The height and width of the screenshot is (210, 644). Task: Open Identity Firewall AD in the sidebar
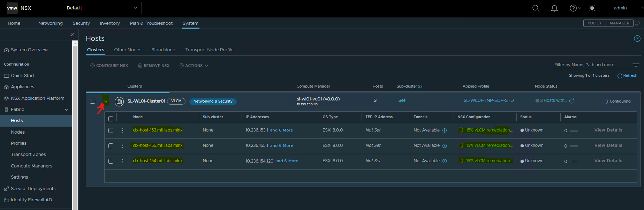[x=31, y=200]
